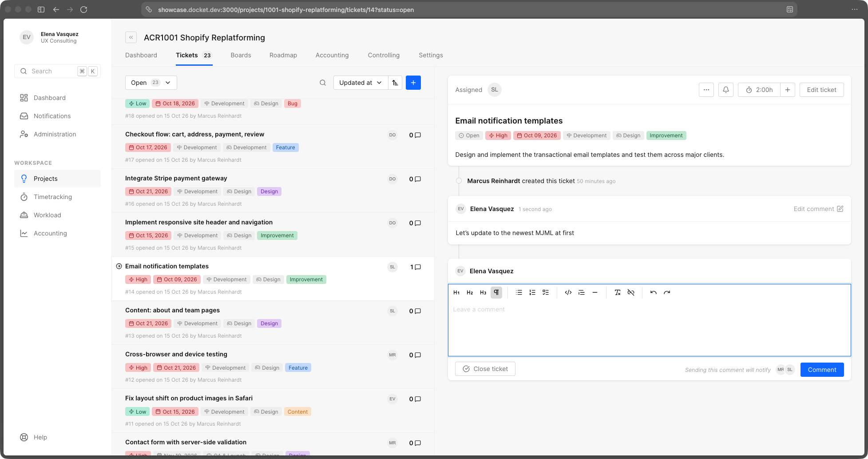This screenshot has width=868, height=459.
Task: Clear text formatting in the comment editor
Action: [x=618, y=292]
